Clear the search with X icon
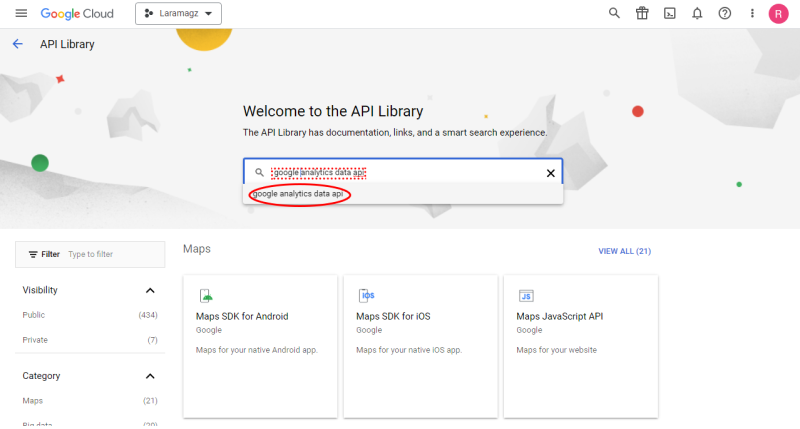 pos(551,173)
